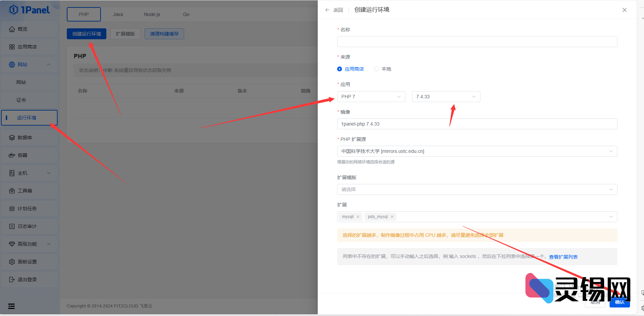644x316 pixels.
Task: Click the 高级功能 diamond icon
Action: tap(12, 244)
